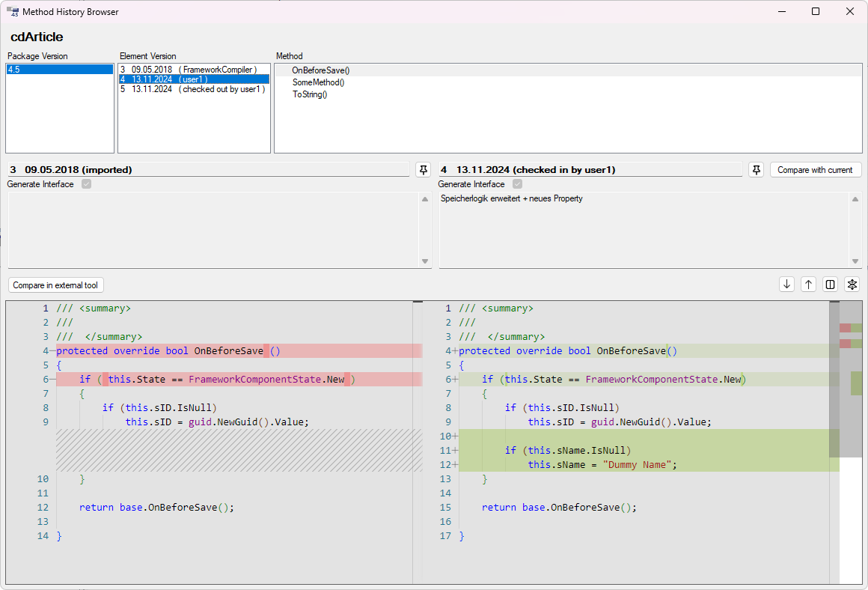The width and height of the screenshot is (868, 590).
Task: Click left diff line 6 collapse marker
Action: click(x=52, y=380)
